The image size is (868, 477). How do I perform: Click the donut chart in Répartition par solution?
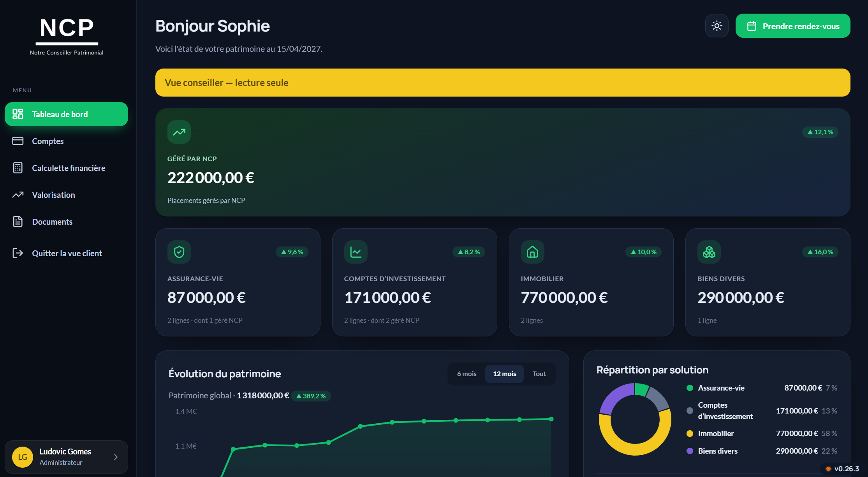(635, 419)
